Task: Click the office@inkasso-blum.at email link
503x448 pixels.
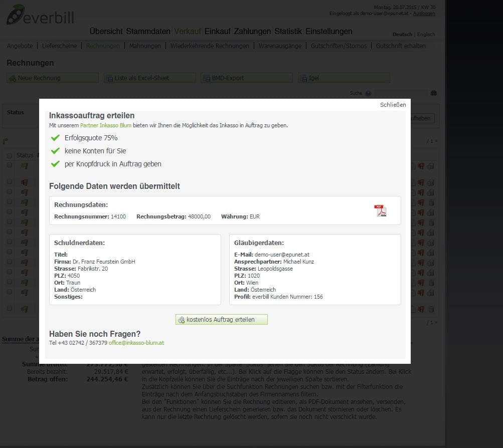Action: [136, 343]
